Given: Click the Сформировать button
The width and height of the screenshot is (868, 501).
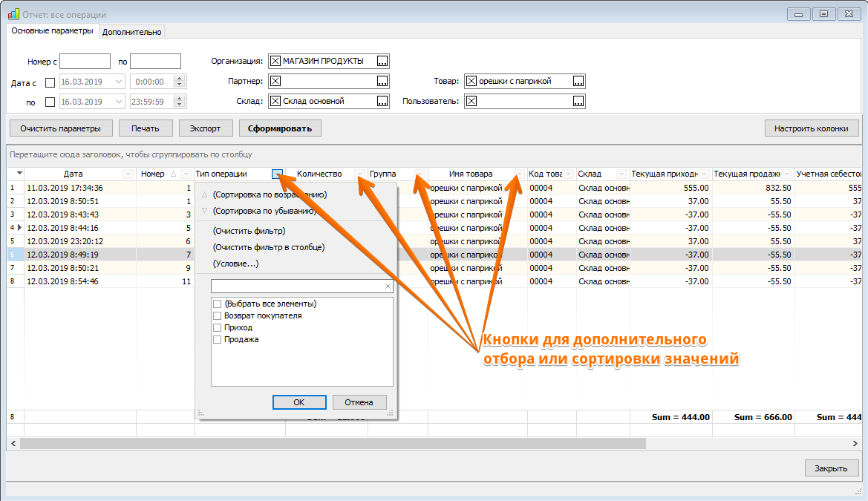Looking at the screenshot, I should [280, 128].
